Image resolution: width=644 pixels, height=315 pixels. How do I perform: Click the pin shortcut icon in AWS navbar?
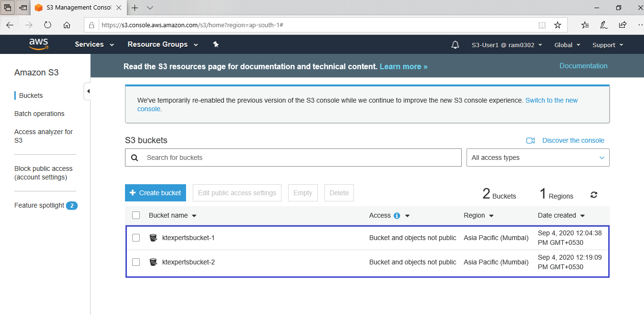[x=216, y=44]
